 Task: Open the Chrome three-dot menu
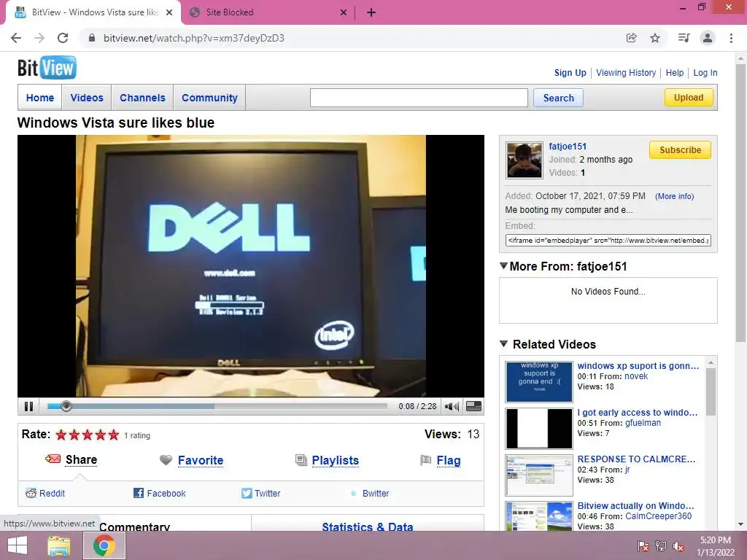coord(731,38)
